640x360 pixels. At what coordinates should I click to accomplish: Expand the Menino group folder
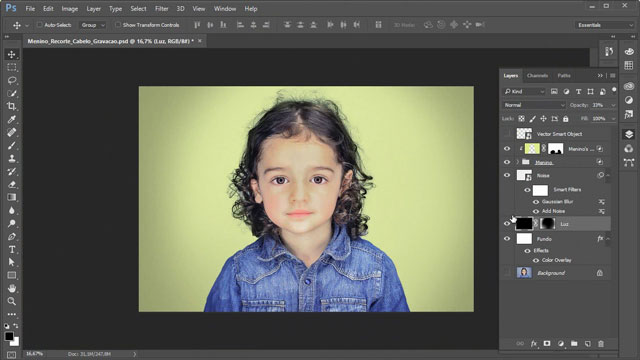tap(518, 162)
